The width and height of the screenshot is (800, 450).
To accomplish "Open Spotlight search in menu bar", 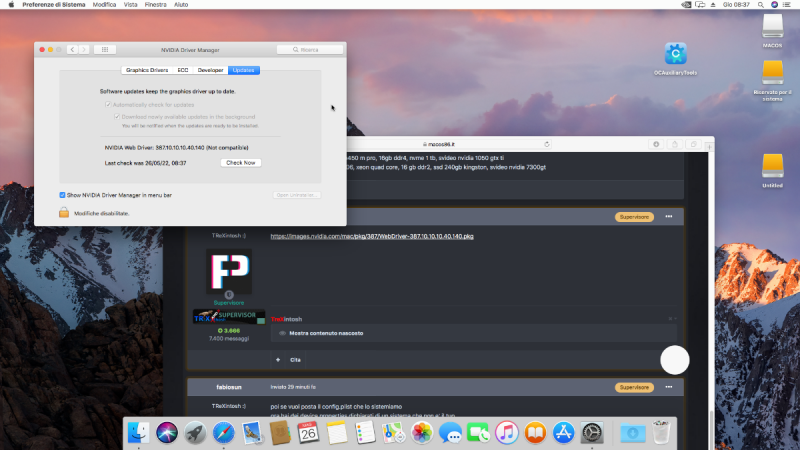I will click(761, 5).
